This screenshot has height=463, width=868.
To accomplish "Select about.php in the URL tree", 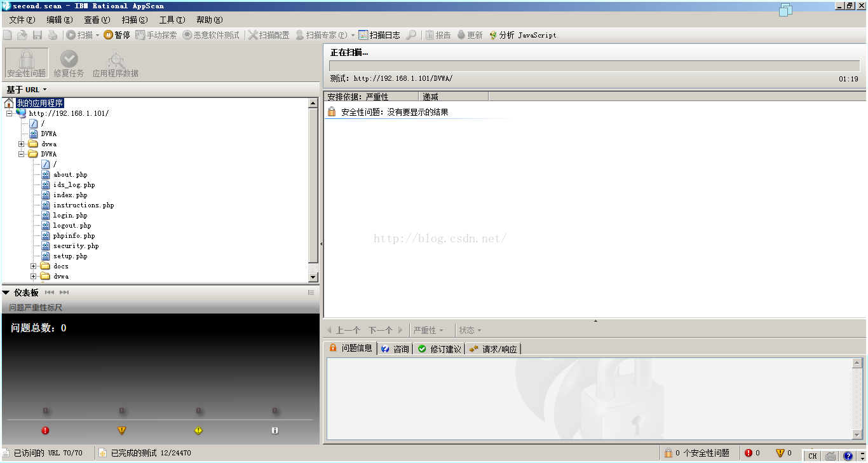I will click(70, 174).
